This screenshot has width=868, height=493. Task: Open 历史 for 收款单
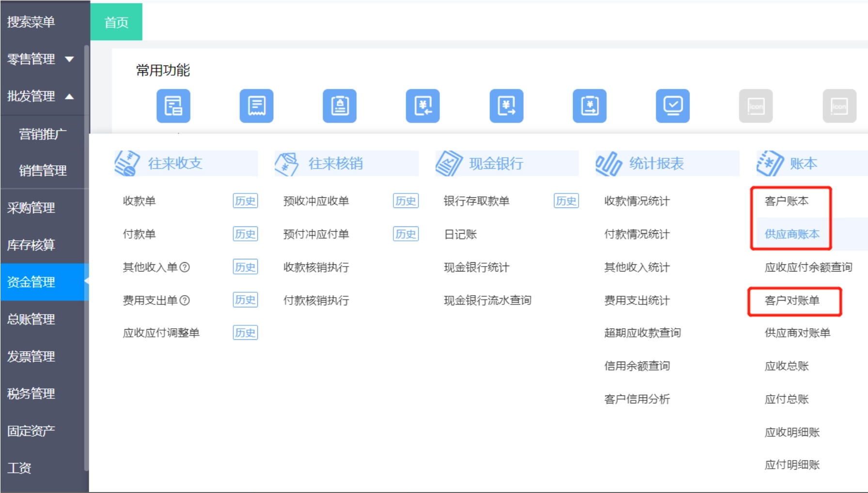point(245,201)
